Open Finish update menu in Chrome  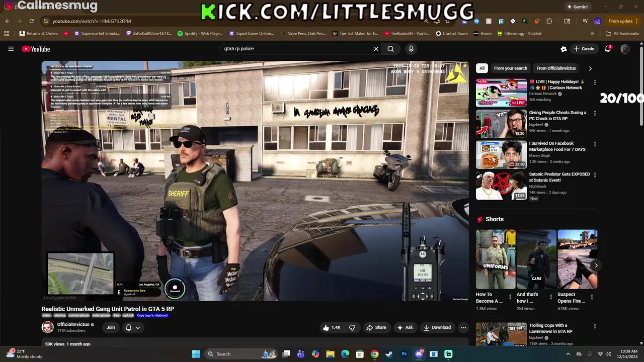click(622, 21)
